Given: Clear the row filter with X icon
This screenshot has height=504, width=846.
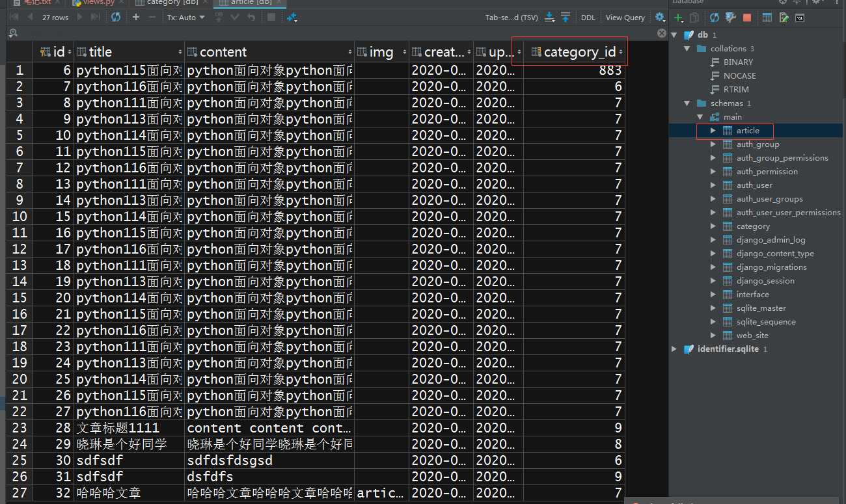Looking at the screenshot, I should [662, 33].
